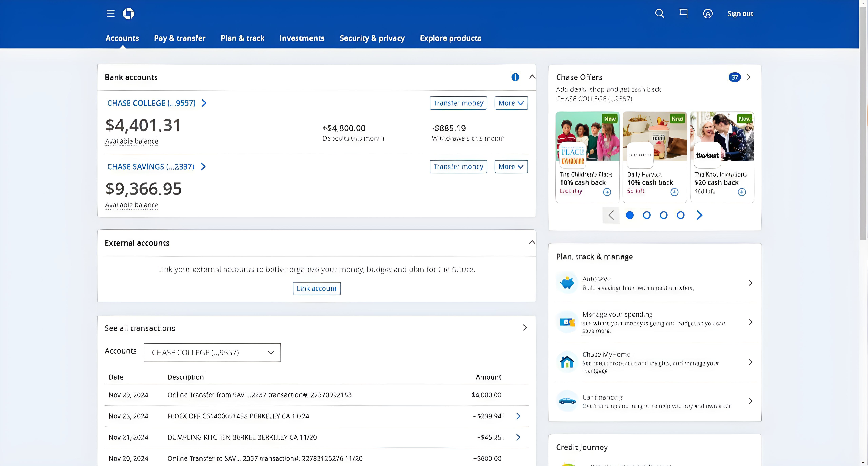868x466 pixels.
Task: Open The Knot Invitations offer card image
Action: point(722,137)
